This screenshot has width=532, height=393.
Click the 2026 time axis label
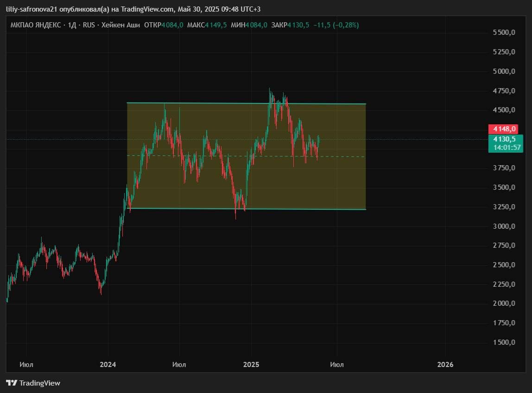[x=445, y=365]
